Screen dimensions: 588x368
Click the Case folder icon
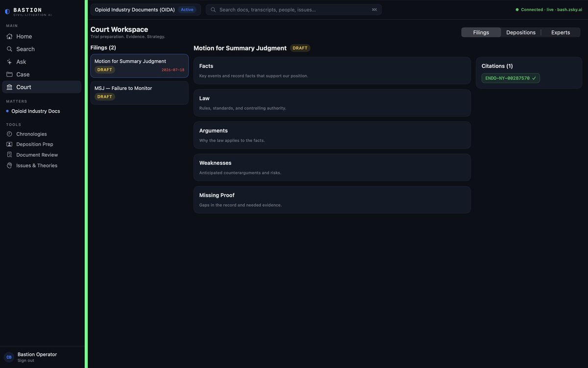coord(9,74)
